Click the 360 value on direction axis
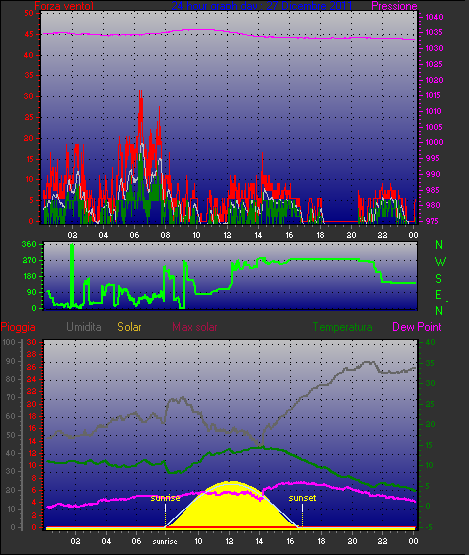Image resolution: width=469 pixels, height=555 pixels. (29, 244)
